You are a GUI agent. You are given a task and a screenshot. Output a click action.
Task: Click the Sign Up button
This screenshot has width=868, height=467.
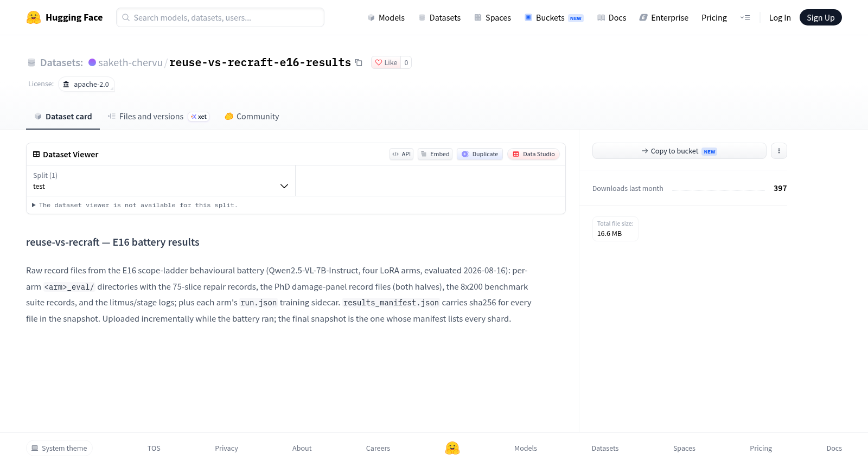click(x=820, y=17)
